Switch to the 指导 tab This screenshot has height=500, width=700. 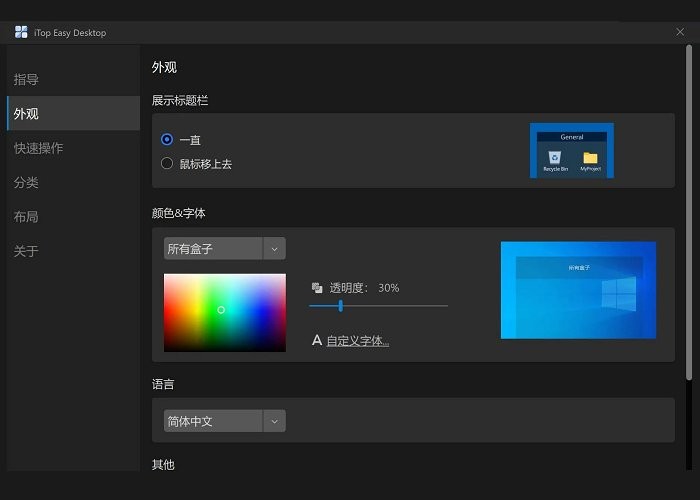27,79
